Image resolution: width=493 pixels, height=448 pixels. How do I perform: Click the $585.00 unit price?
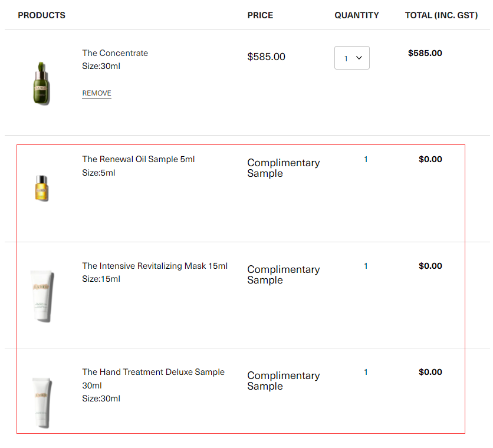pos(266,57)
